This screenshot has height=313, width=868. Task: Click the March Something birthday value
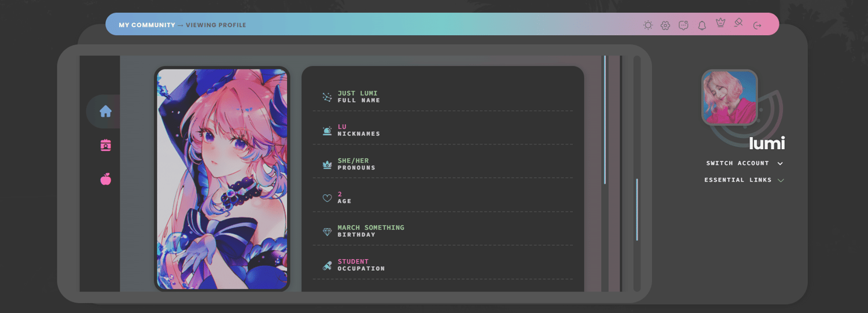pos(371,227)
